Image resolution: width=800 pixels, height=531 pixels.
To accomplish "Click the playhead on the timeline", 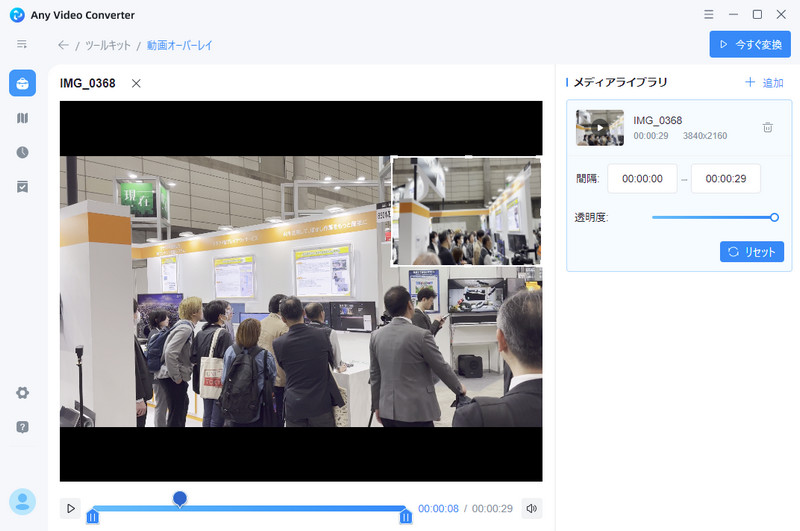I will pyautogui.click(x=180, y=498).
